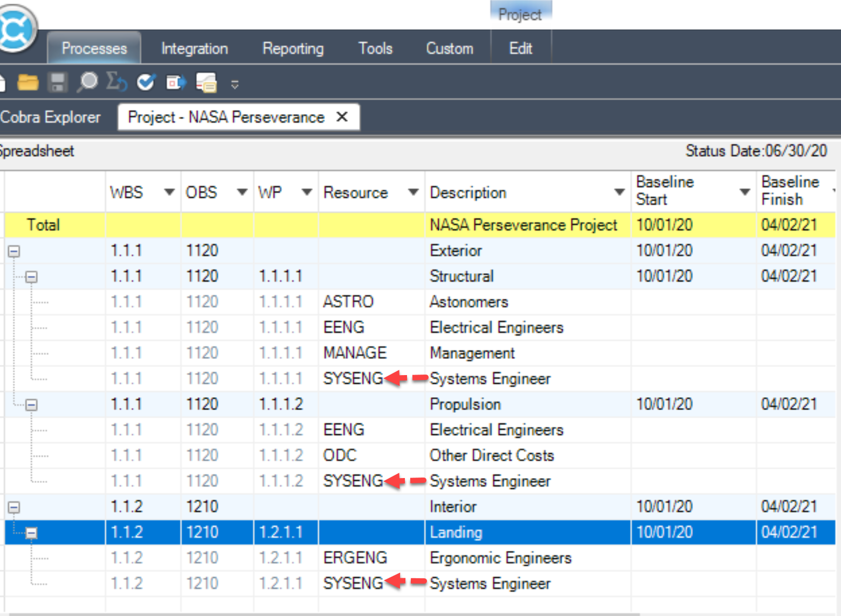Select the Tools ribbon tab

tap(376, 49)
